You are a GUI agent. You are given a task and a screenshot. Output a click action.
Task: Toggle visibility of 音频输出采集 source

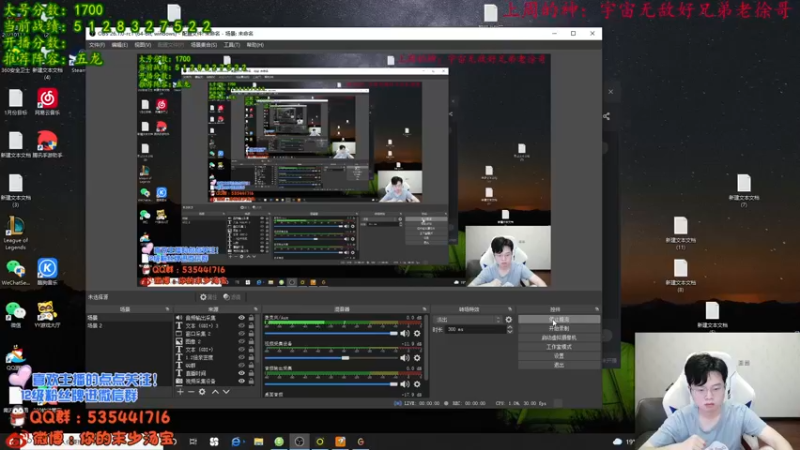241,318
